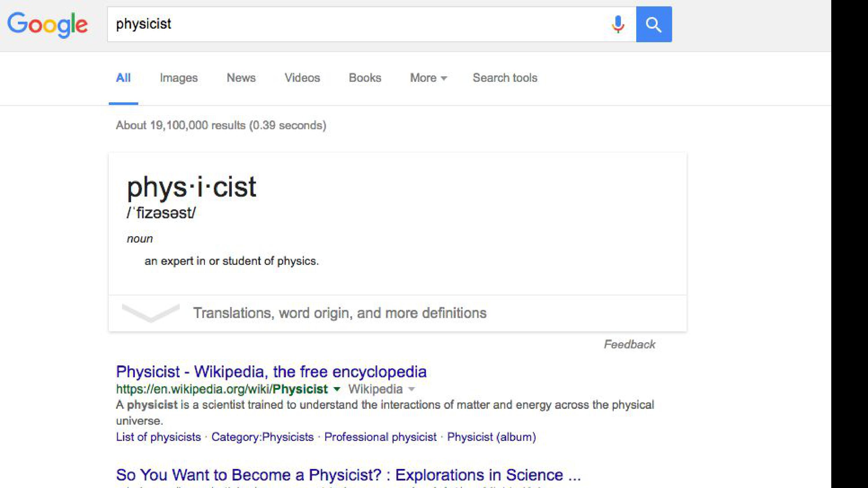The height and width of the screenshot is (488, 868).
Task: Expand the definition box chevron
Action: (151, 313)
